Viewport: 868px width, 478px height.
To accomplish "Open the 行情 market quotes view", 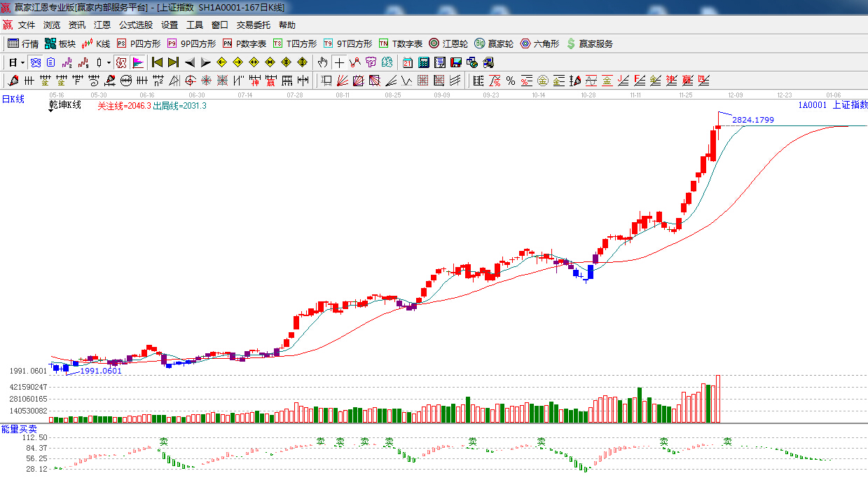I will pyautogui.click(x=23, y=43).
